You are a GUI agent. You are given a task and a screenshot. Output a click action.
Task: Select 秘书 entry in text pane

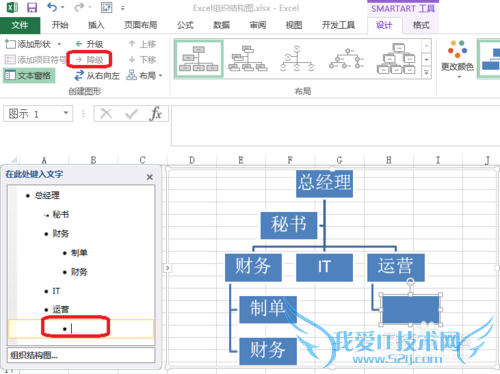click(x=61, y=214)
